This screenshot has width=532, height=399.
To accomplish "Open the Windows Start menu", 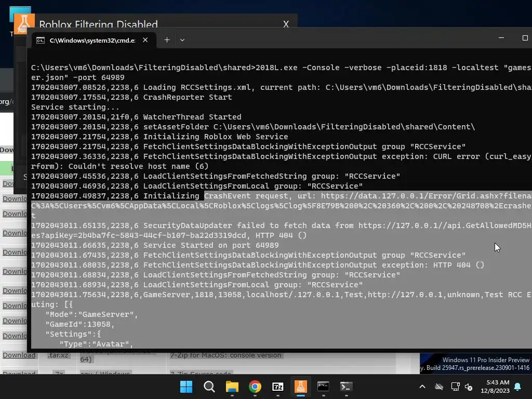I will click(186, 387).
